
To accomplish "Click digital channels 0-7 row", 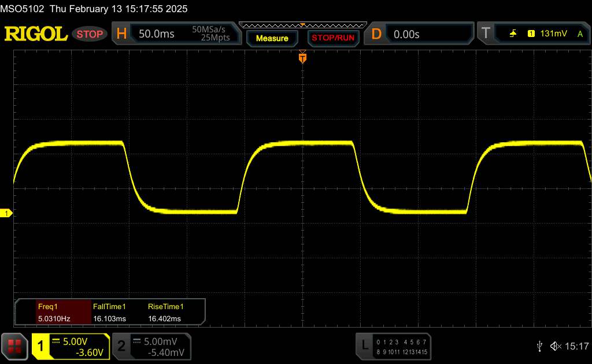I will click(x=401, y=342).
